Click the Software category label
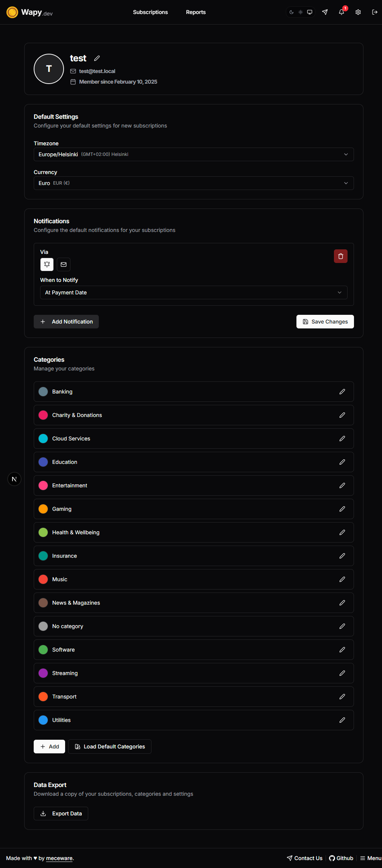The height and width of the screenshot is (868, 382). click(64, 650)
